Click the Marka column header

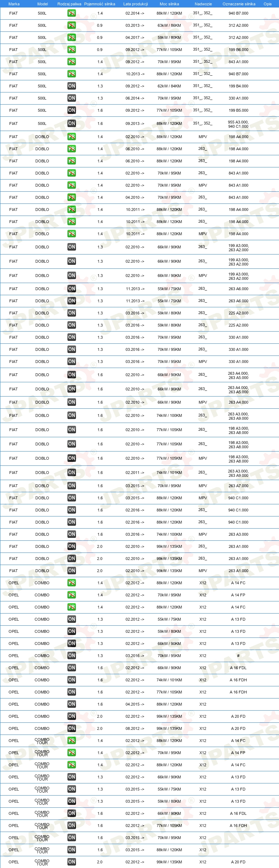(x=14, y=4)
